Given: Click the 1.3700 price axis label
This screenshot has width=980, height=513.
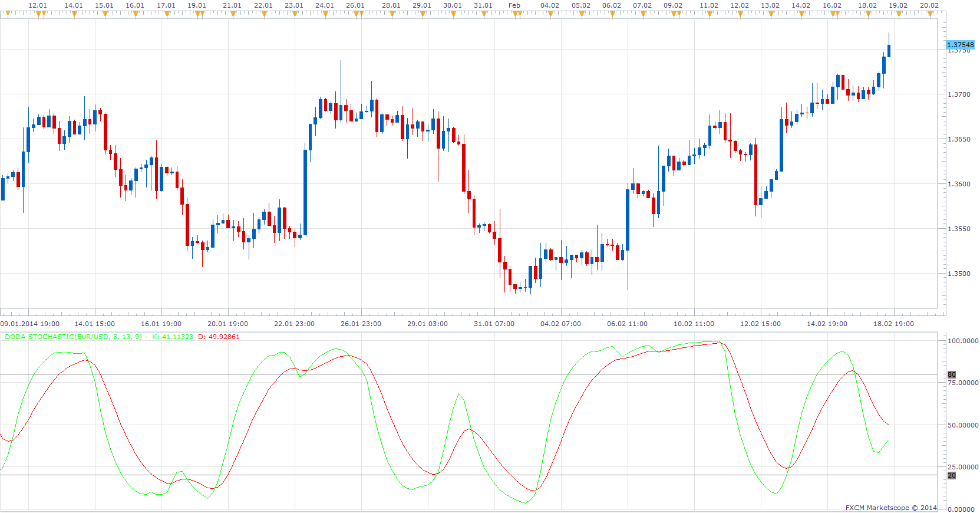Looking at the screenshot, I should 959,94.
